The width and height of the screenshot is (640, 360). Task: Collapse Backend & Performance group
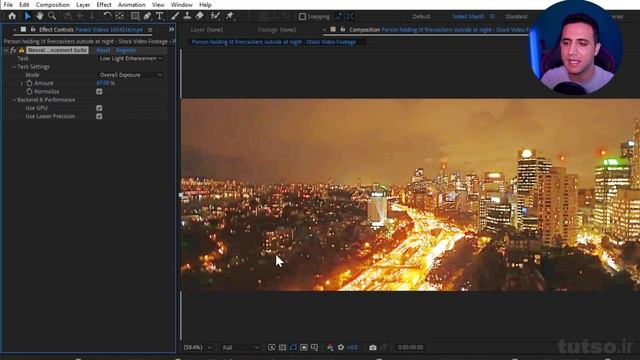(14, 100)
